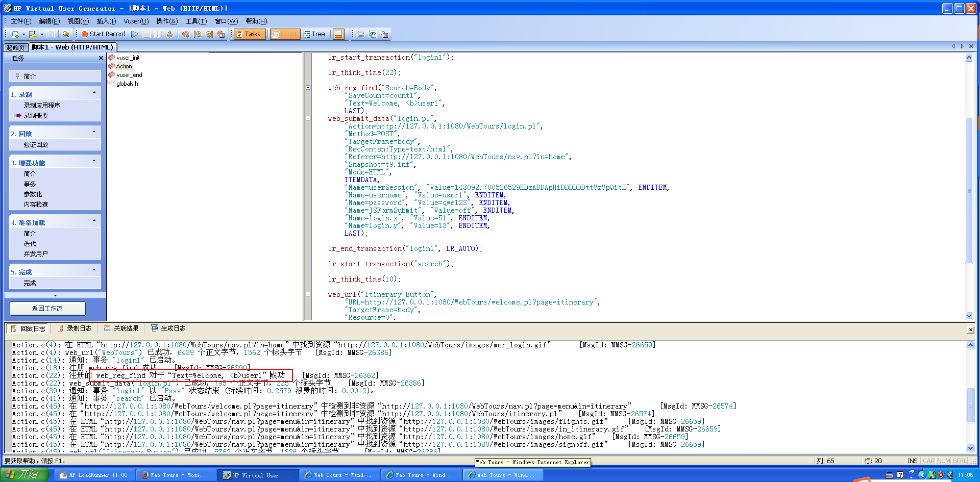
Task: Click the New Script toolbar icon
Action: tap(15, 34)
